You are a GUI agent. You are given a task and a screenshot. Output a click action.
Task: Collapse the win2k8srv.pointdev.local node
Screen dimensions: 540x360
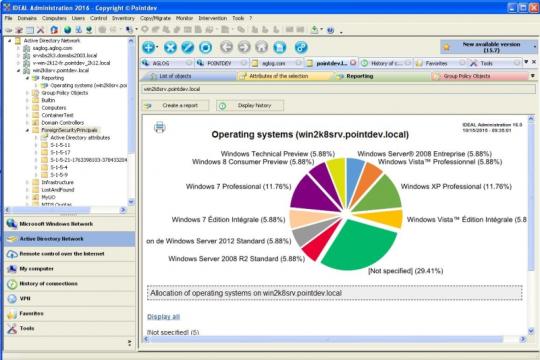[x=19, y=71]
